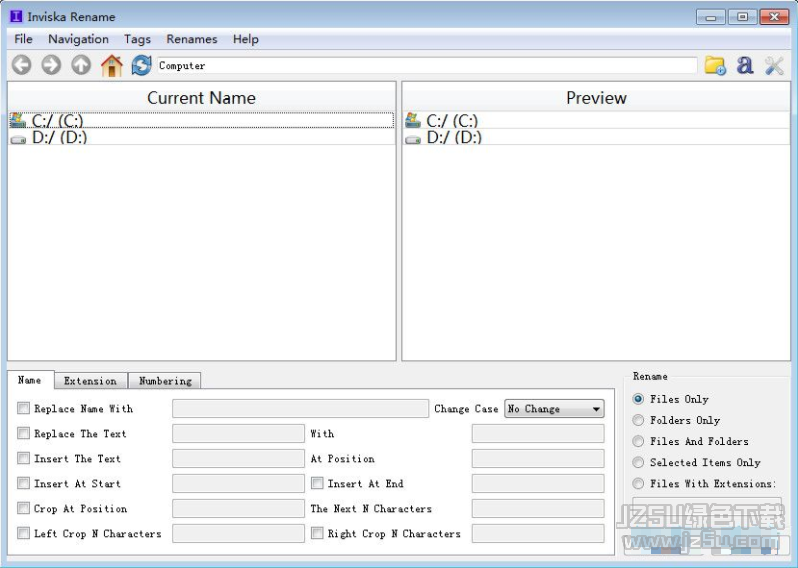This screenshot has width=798, height=568.
Task: Click the Crop At Position input field
Action: 238,508
